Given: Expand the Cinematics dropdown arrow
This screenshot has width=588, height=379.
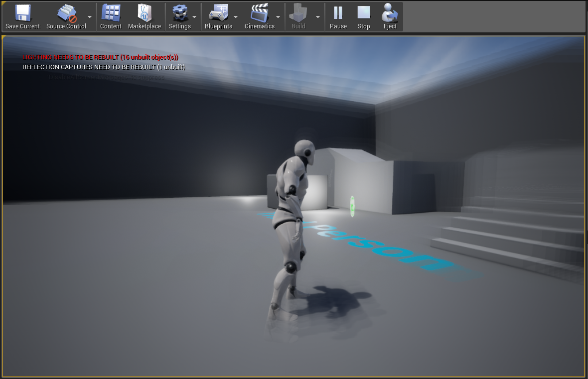Looking at the screenshot, I should click(x=278, y=17).
